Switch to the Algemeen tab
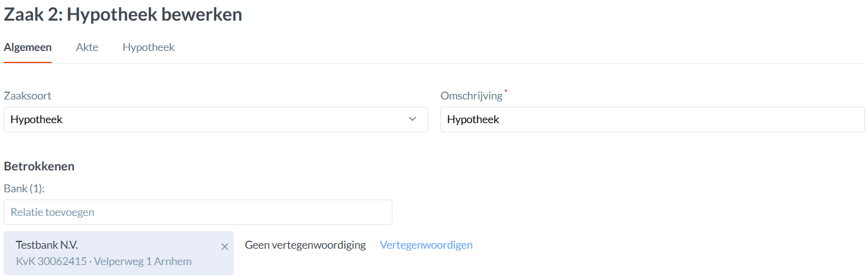 pos(28,47)
